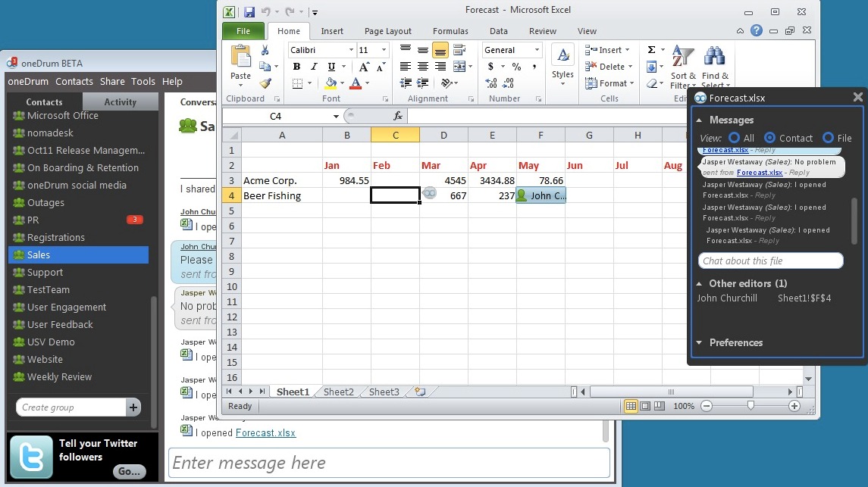
Task: Click Reply on the 'No problem' message
Action: coord(799,173)
